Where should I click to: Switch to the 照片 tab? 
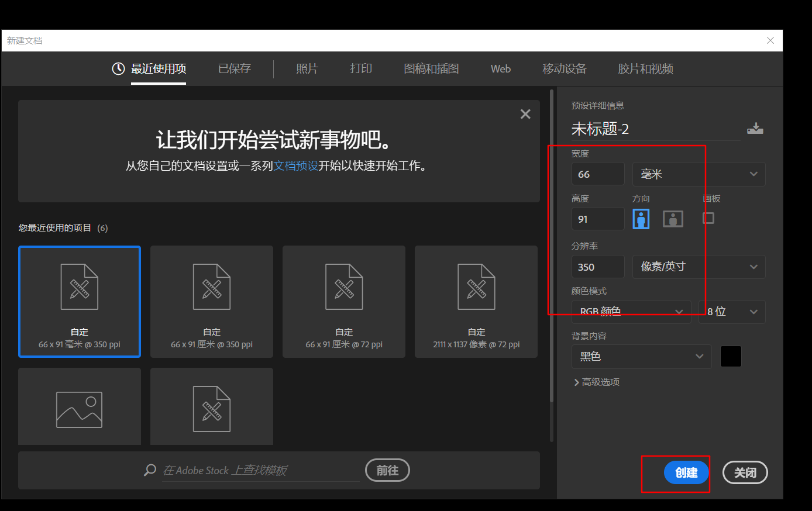tap(307, 68)
